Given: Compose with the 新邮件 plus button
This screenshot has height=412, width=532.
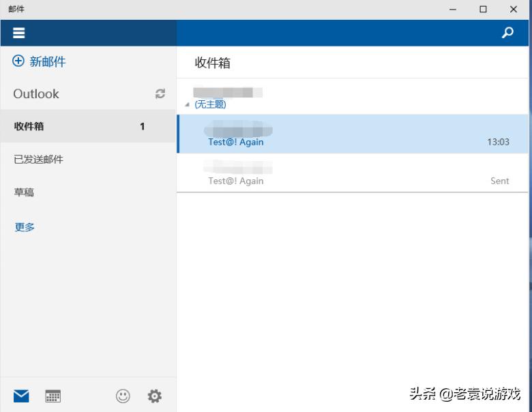Looking at the screenshot, I should [x=39, y=61].
